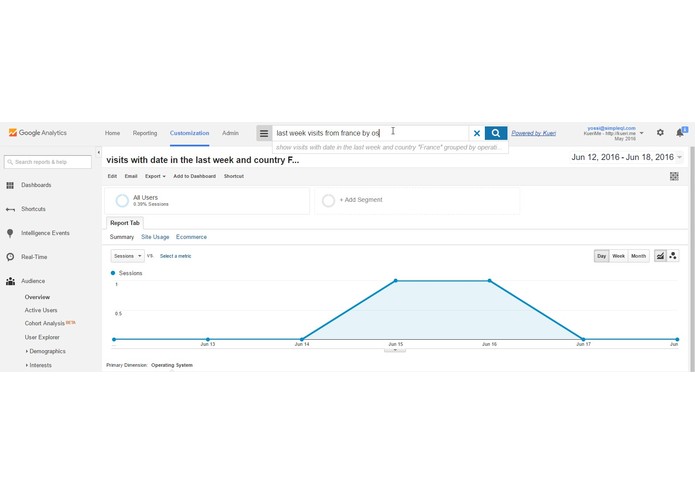Open the date range dropdown

[627, 157]
